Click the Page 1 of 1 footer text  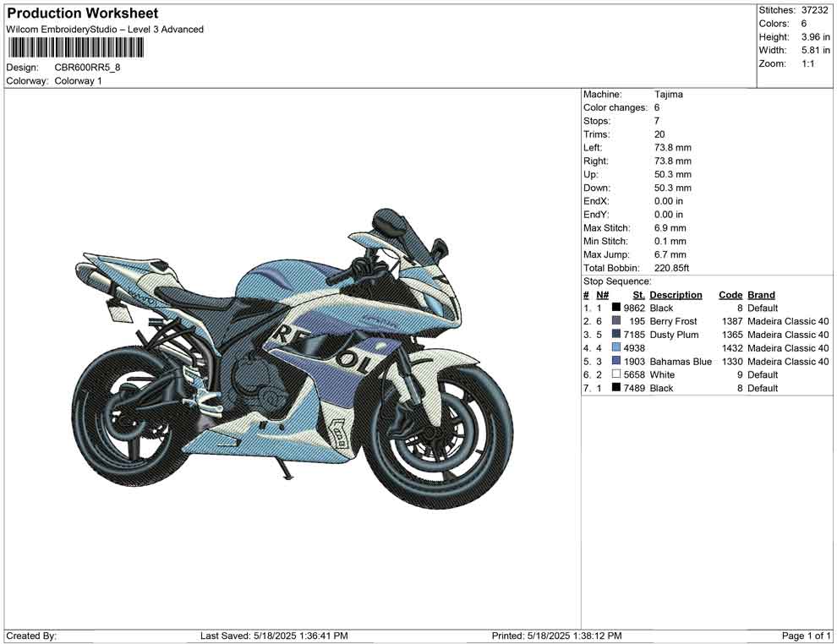click(x=807, y=636)
